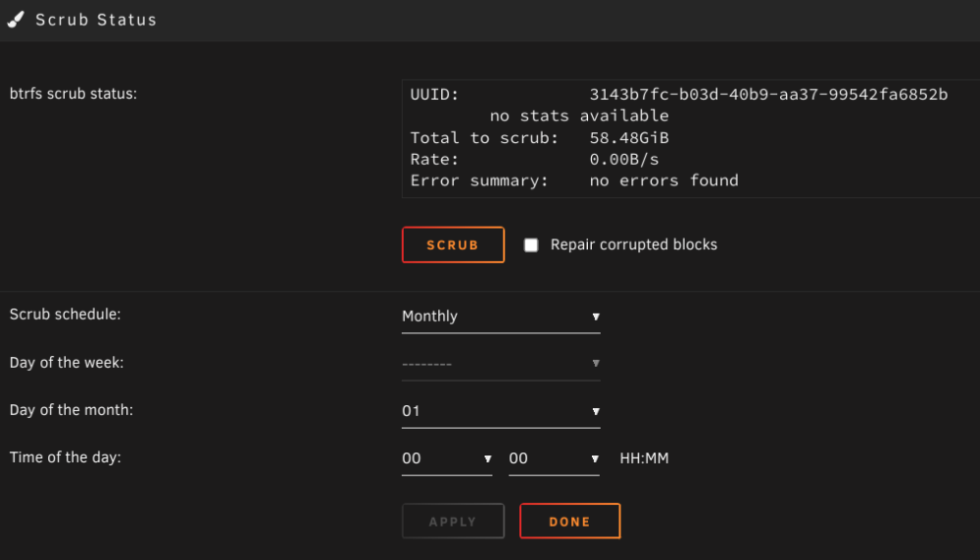Image resolution: width=980 pixels, height=560 pixels.
Task: Open the Scrub schedule Monthly dropdown
Action: click(501, 317)
